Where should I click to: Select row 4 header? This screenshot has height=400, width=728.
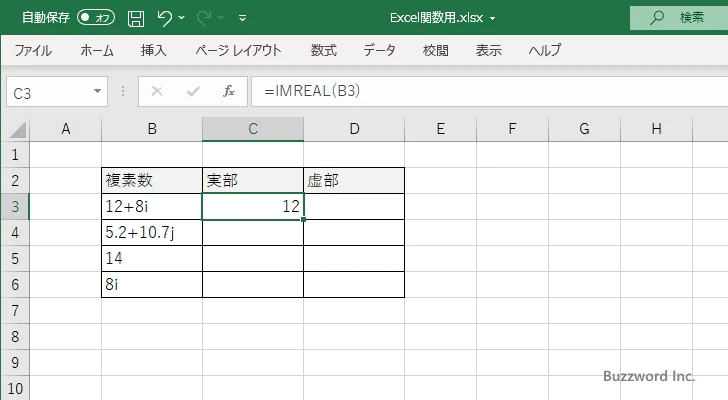(15, 232)
